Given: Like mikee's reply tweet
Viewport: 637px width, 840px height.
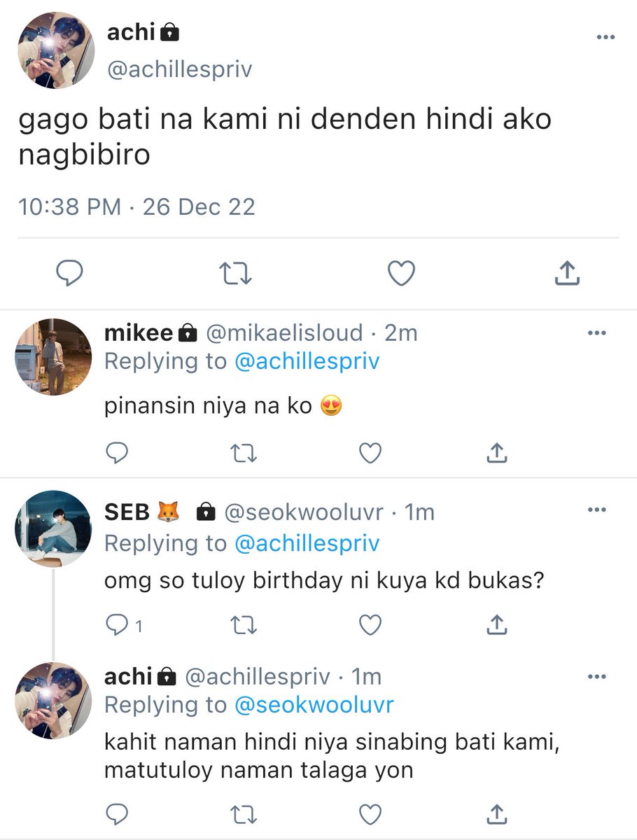Looking at the screenshot, I should coord(370,454).
